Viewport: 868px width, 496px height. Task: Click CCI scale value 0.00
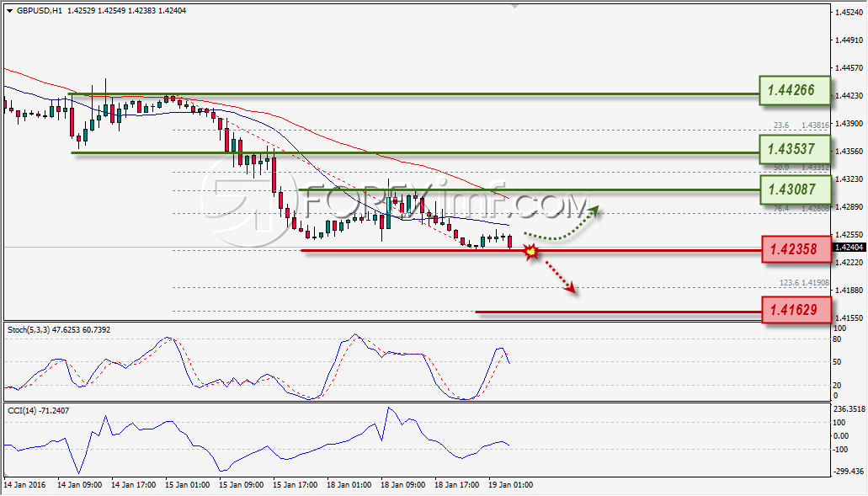point(839,436)
